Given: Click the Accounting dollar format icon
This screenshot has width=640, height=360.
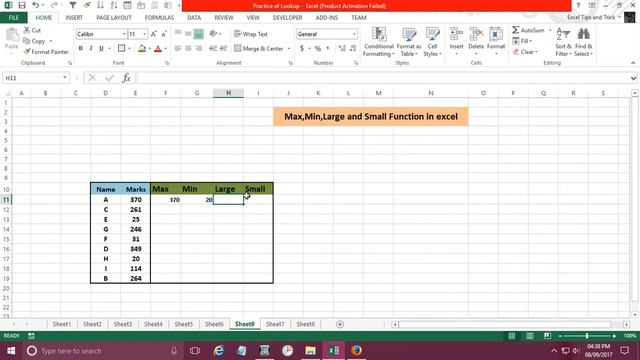Looking at the screenshot, I should (302, 49).
